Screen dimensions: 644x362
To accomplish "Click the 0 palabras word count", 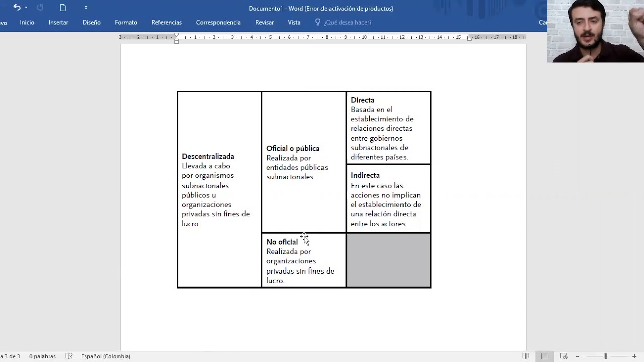I will point(42,356).
